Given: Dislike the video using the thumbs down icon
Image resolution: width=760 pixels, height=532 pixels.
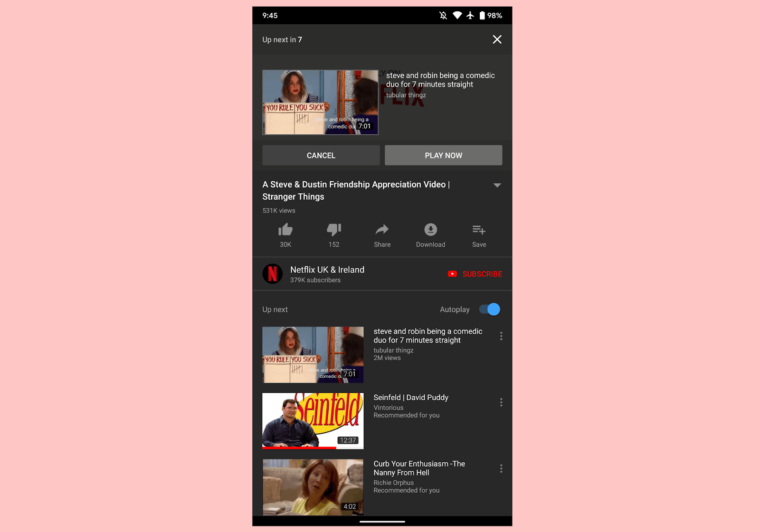Looking at the screenshot, I should pyautogui.click(x=334, y=230).
